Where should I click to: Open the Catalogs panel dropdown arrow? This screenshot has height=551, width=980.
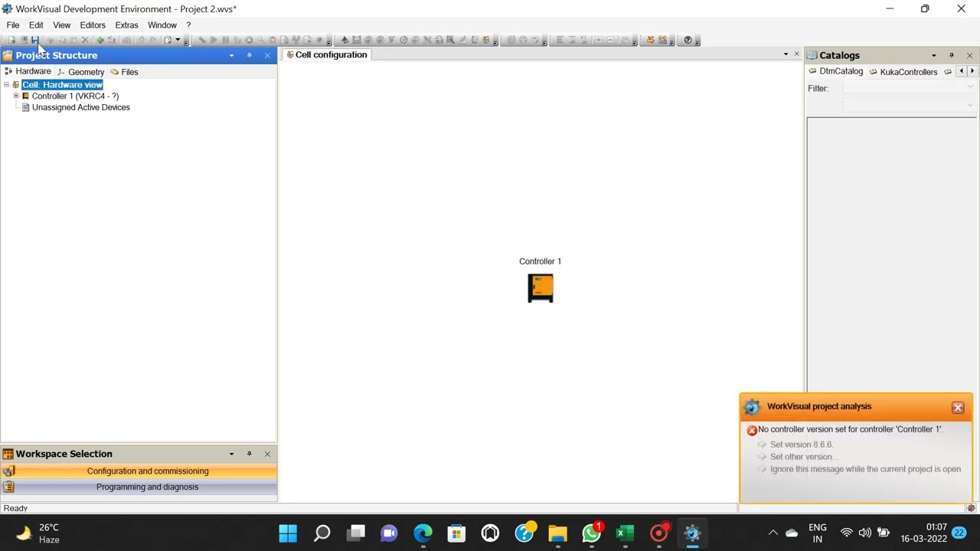click(x=934, y=55)
